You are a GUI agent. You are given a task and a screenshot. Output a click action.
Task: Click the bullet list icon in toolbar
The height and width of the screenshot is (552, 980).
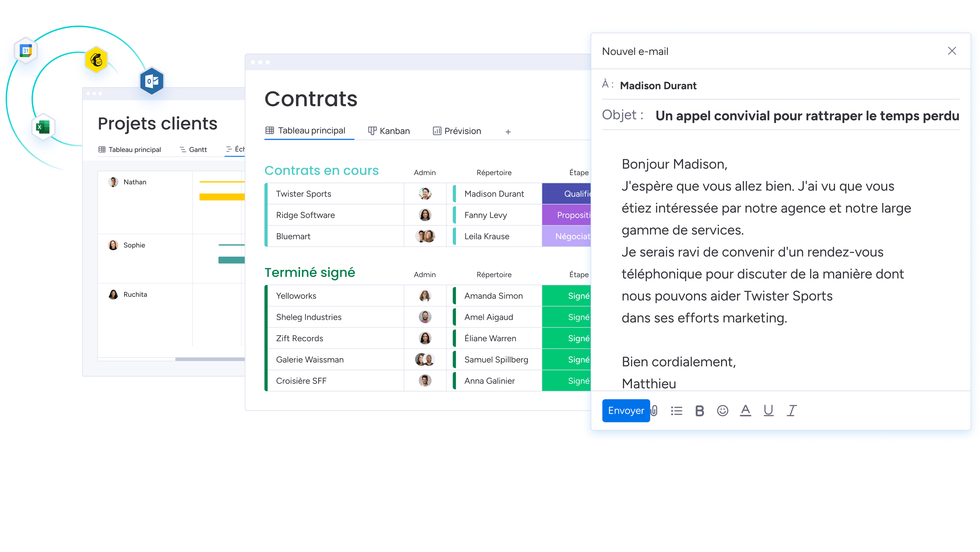point(677,410)
